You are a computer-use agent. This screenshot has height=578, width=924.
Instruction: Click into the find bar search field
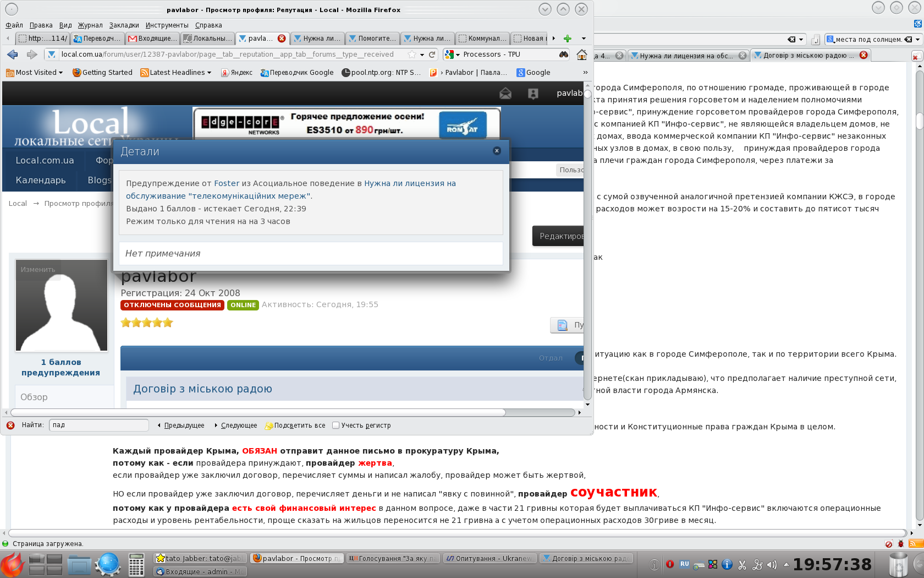coord(99,426)
